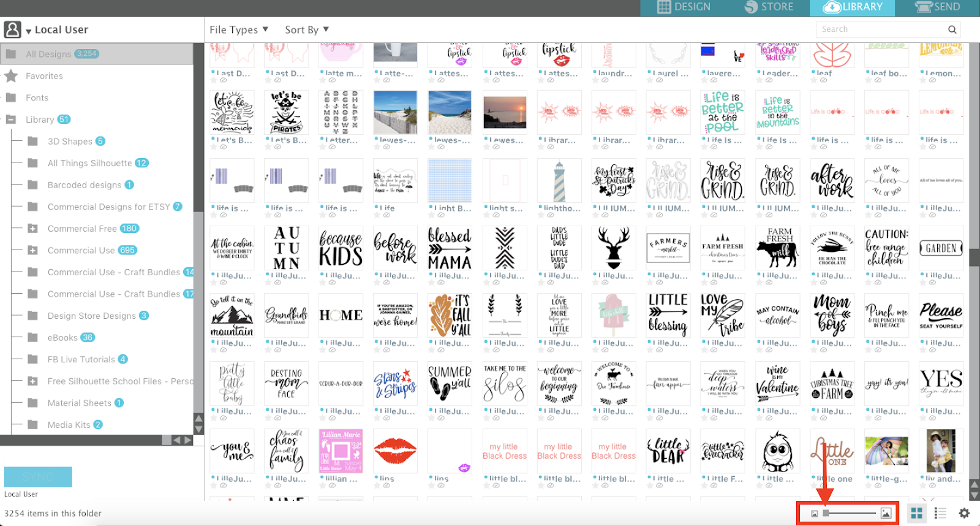Open the Local User dropdown arrow
This screenshot has height=526, width=980.
pos(28,31)
